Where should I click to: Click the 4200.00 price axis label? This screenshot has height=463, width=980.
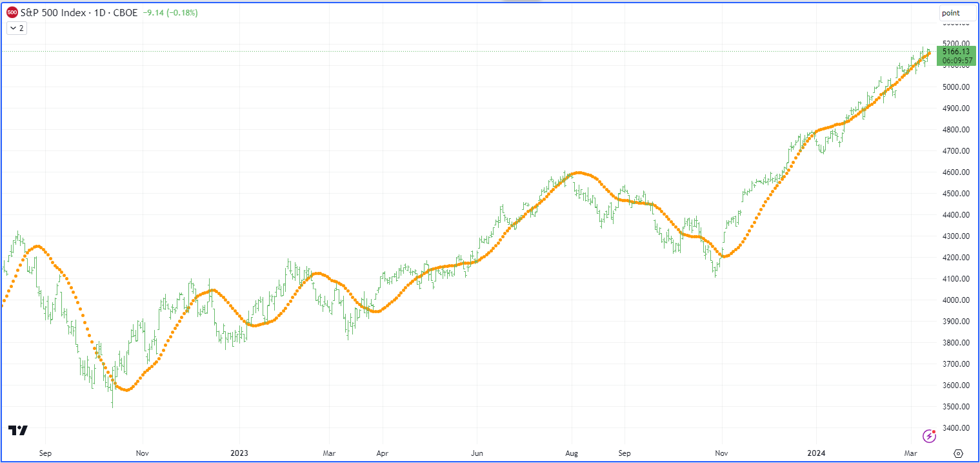coord(957,258)
